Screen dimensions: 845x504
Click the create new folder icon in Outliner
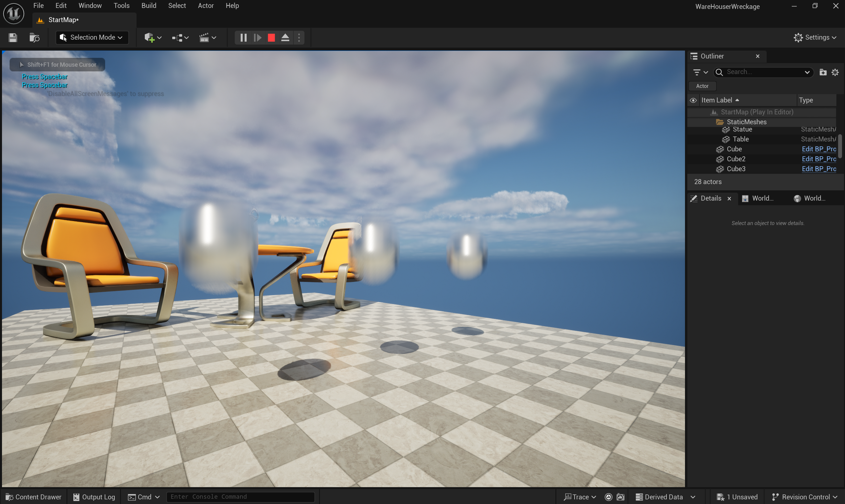(x=823, y=72)
